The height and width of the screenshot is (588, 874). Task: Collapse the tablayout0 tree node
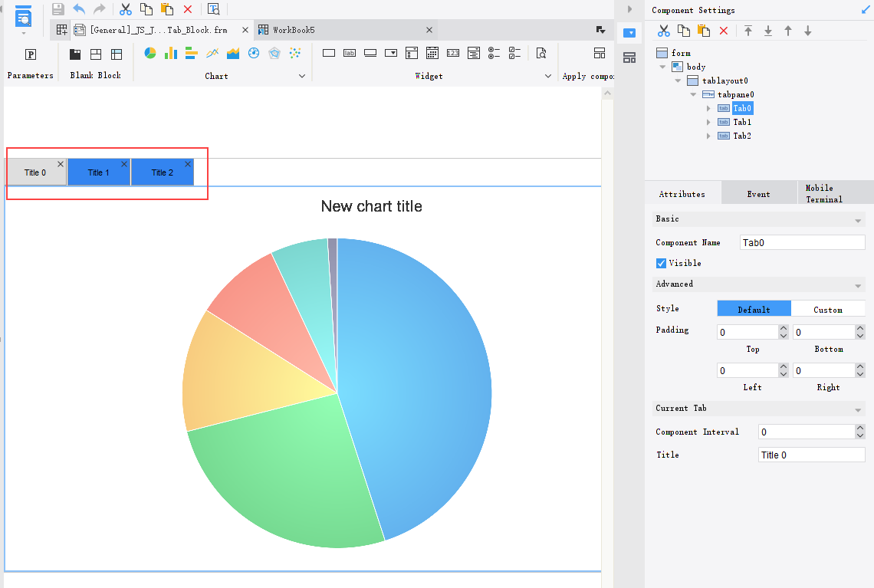(678, 80)
